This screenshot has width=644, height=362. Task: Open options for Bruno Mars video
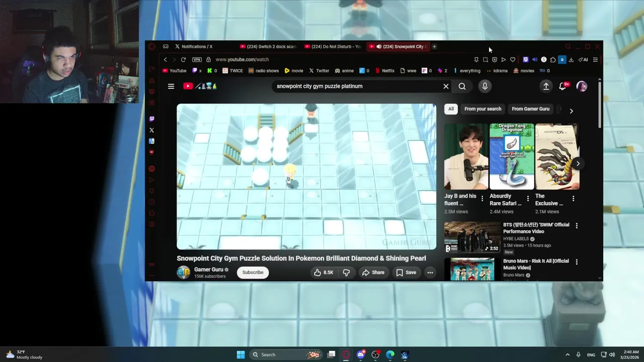coord(577,262)
